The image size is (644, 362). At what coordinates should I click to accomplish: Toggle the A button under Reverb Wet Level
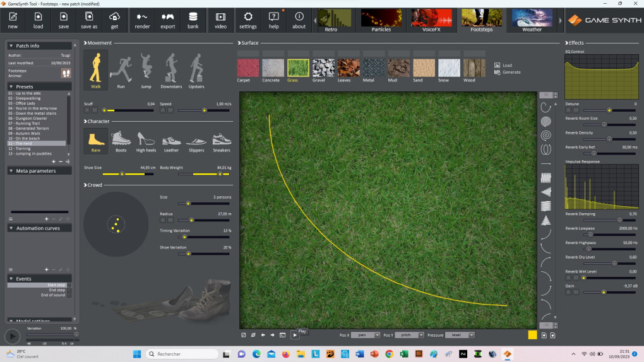pos(568,277)
